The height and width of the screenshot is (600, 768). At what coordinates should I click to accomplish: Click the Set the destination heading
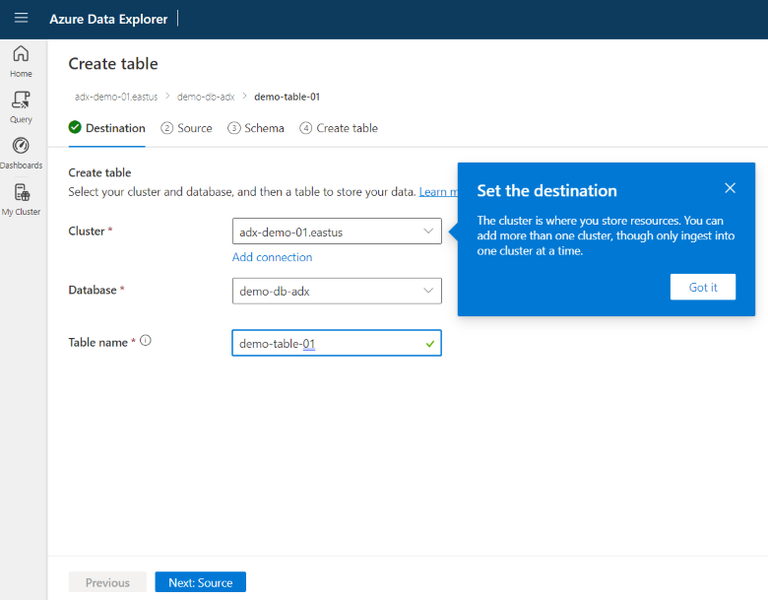point(547,191)
